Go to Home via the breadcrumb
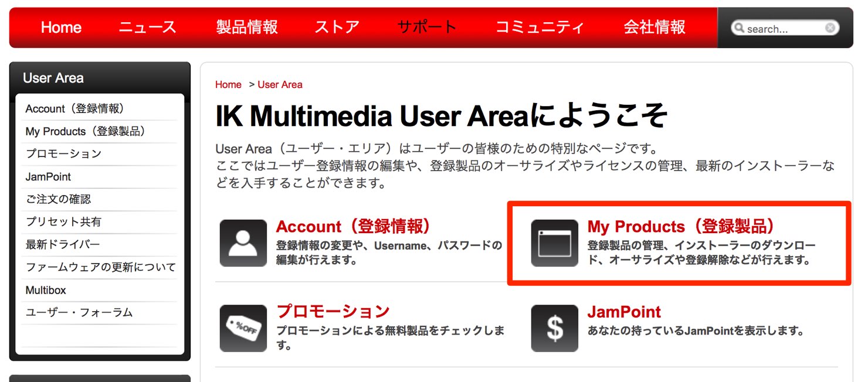The height and width of the screenshot is (382, 868). [228, 84]
